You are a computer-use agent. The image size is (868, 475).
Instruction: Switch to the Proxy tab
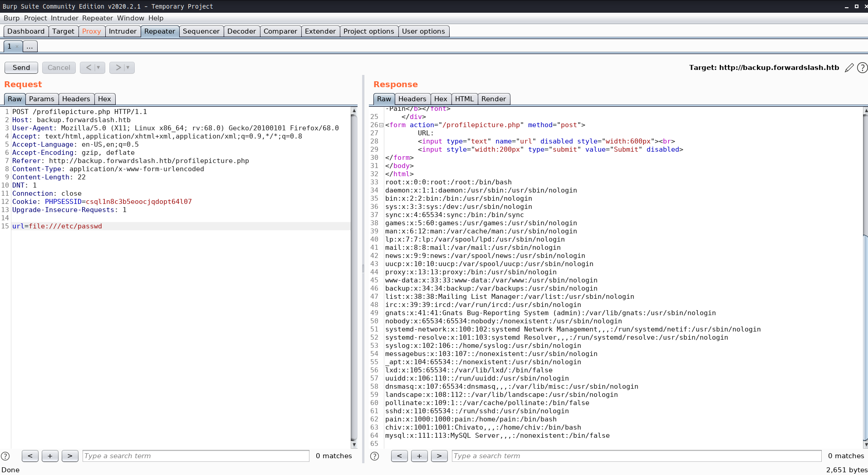[92, 31]
